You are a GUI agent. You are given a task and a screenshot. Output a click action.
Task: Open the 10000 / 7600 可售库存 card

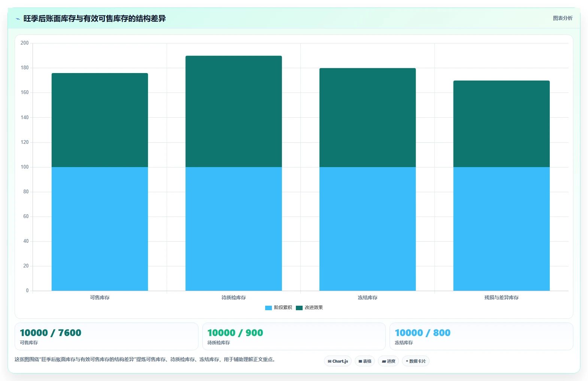click(106, 336)
